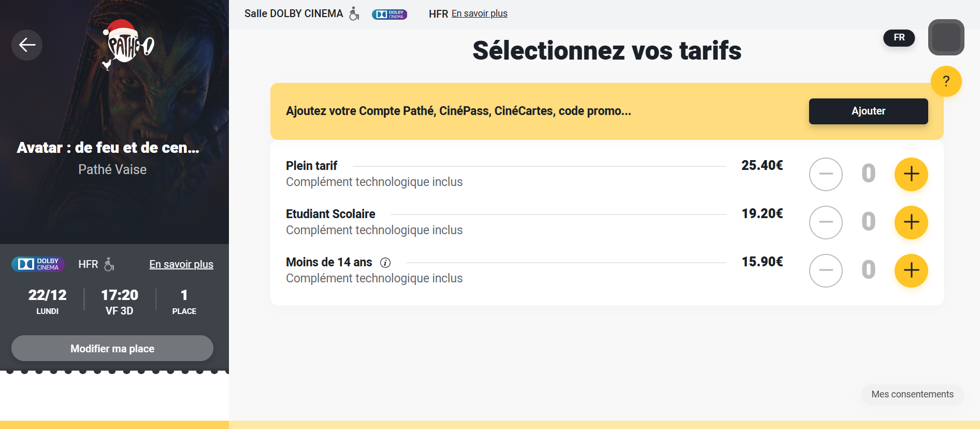
Task: Add one Plein tarif ticket
Action: point(911,174)
